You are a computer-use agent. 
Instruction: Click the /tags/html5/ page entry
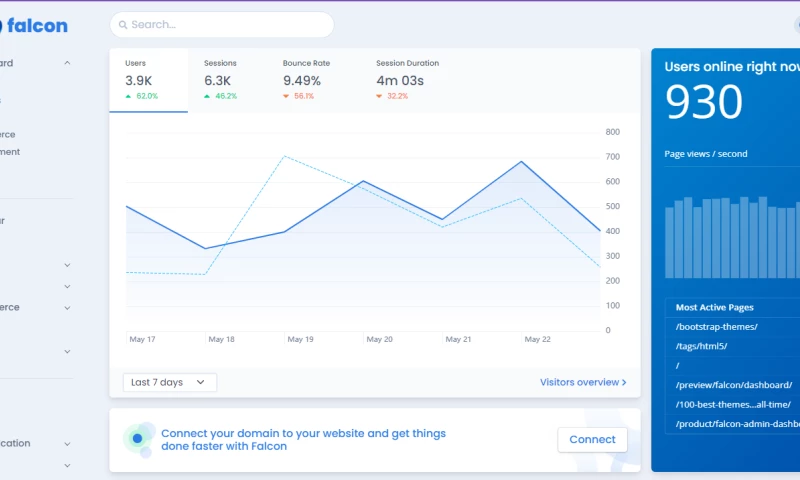[x=701, y=346]
